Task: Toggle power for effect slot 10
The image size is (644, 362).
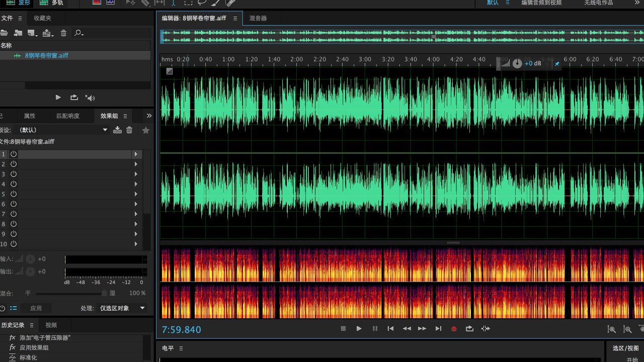Action: tap(14, 244)
